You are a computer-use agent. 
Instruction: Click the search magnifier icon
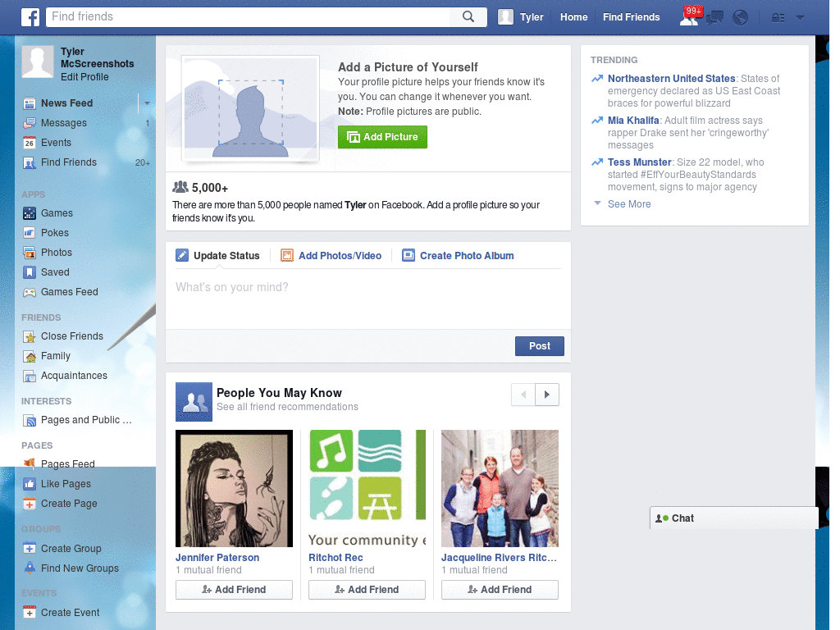(468, 16)
